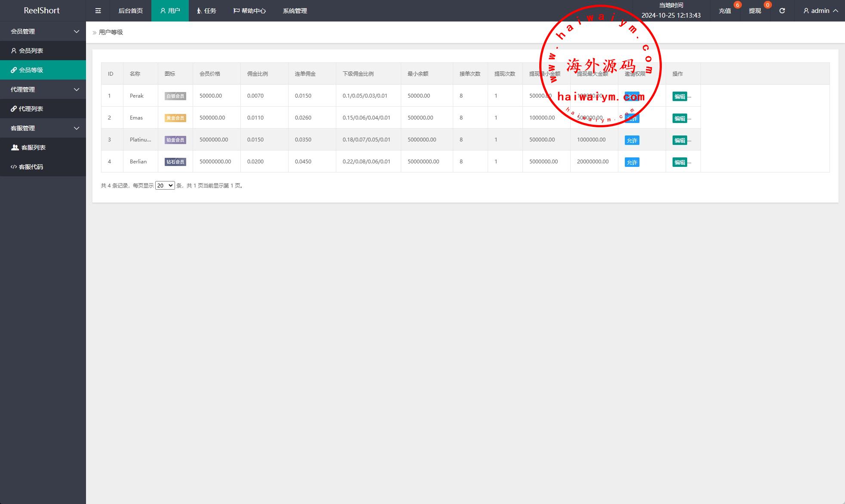Open the rows-per-page dropdown showing 20

[x=165, y=185]
